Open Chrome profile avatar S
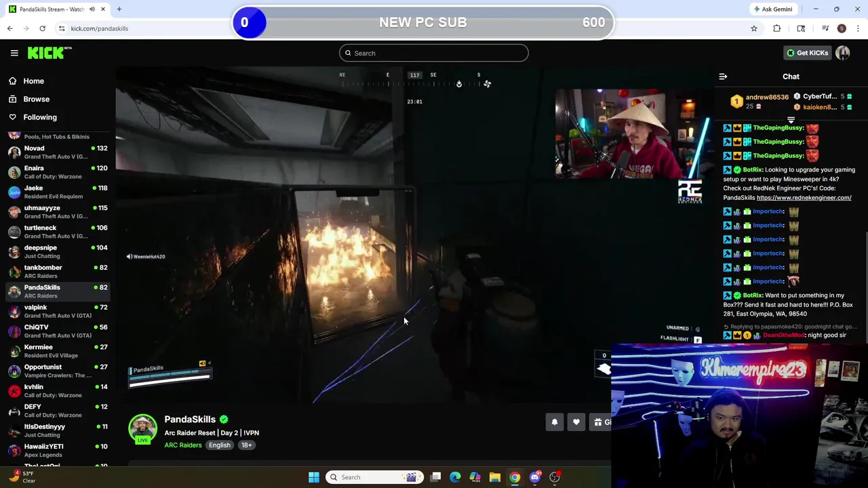The width and height of the screenshot is (868, 488). (x=842, y=28)
